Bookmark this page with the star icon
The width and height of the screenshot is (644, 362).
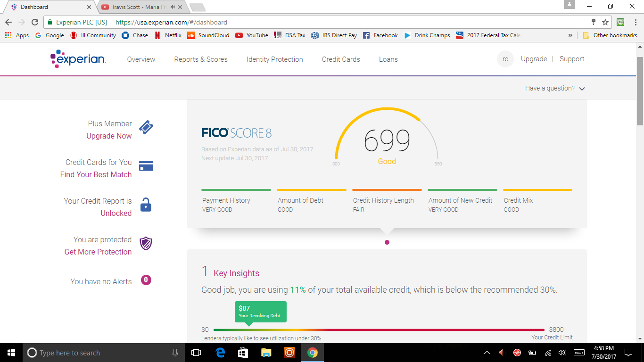point(605,22)
